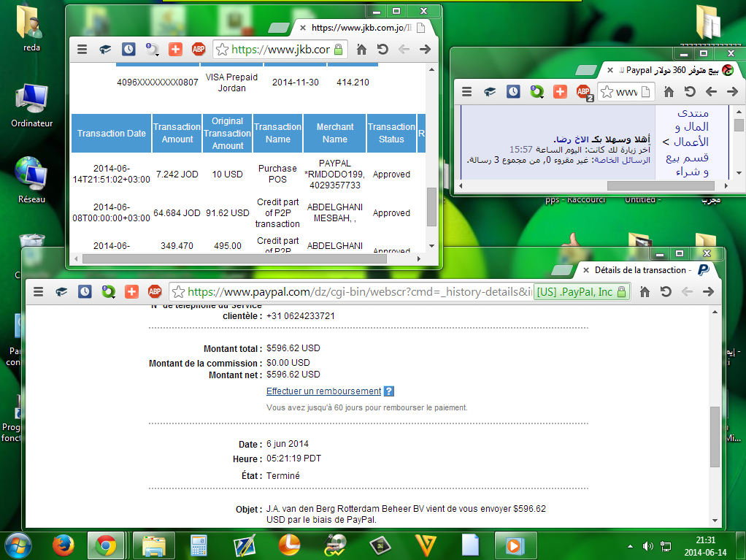
Task: Click the green search icon in PayPal window
Action: [109, 291]
